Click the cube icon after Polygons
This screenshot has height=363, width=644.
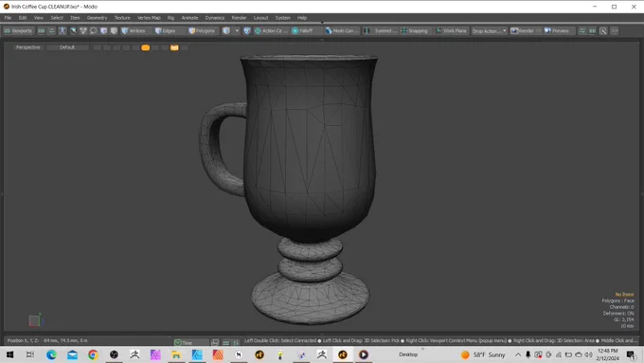click(226, 31)
